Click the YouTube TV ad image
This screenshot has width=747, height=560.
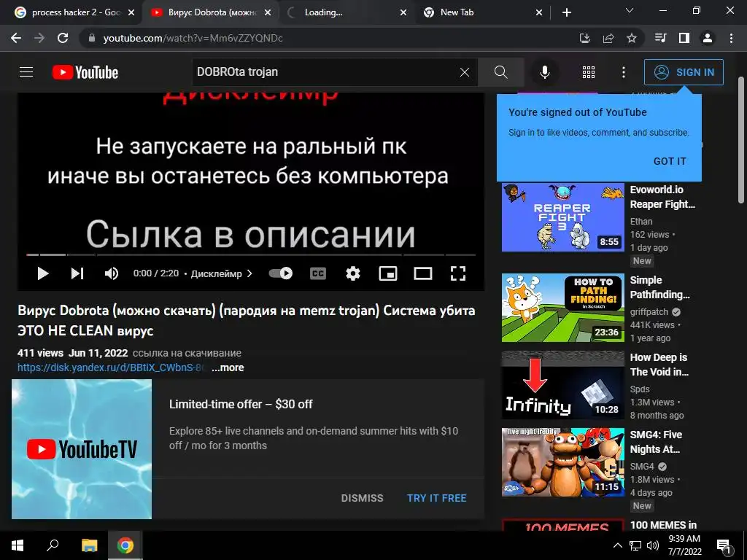pos(82,449)
